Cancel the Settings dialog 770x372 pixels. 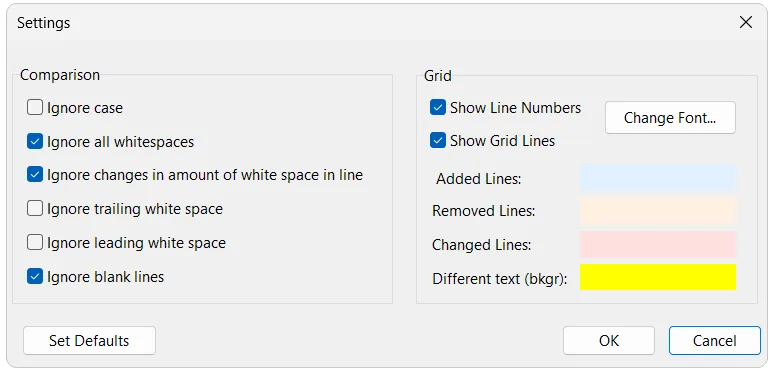(715, 341)
